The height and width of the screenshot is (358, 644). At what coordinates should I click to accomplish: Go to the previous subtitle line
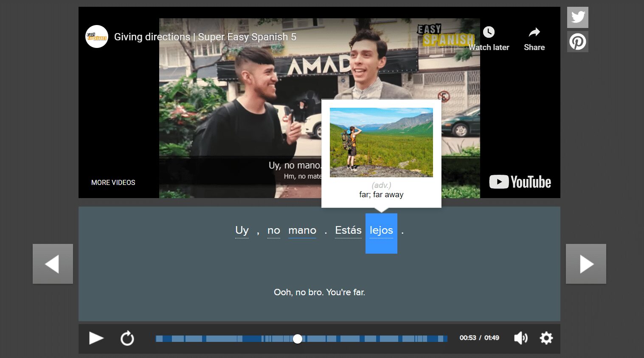pos(53,264)
